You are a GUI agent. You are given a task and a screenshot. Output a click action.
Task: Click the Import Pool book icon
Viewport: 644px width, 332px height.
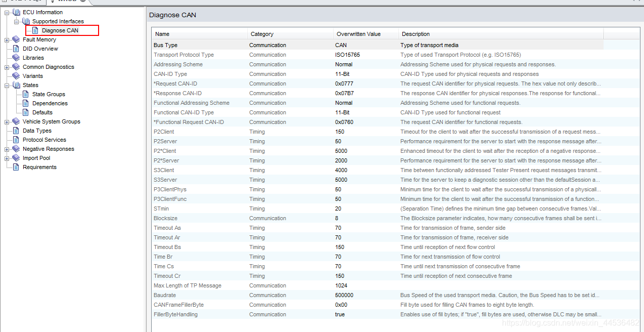[x=16, y=158]
